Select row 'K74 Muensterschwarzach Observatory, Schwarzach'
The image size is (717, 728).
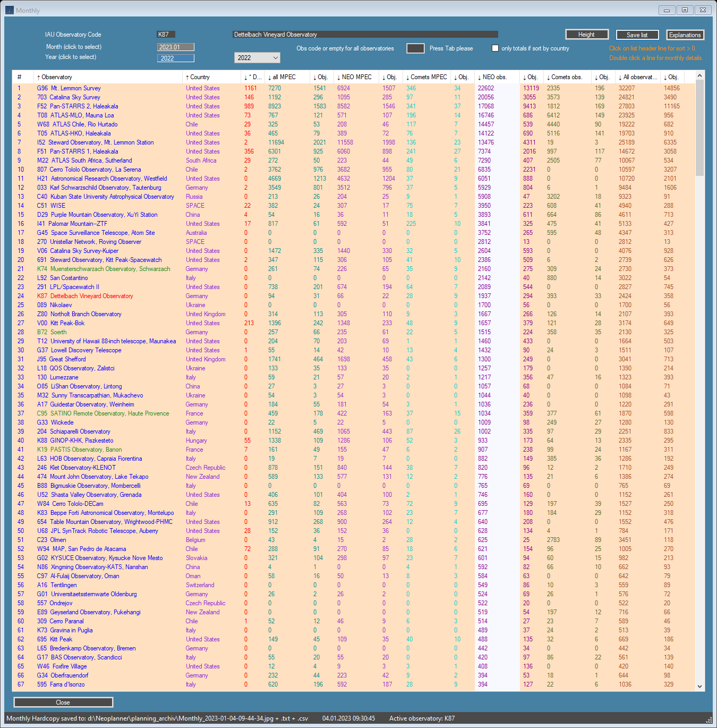pos(353,269)
